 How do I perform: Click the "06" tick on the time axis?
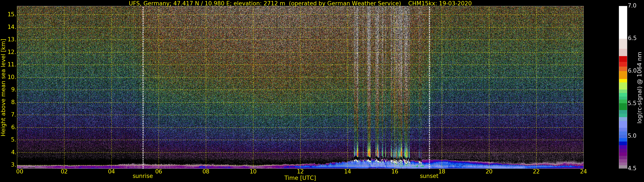point(159,172)
